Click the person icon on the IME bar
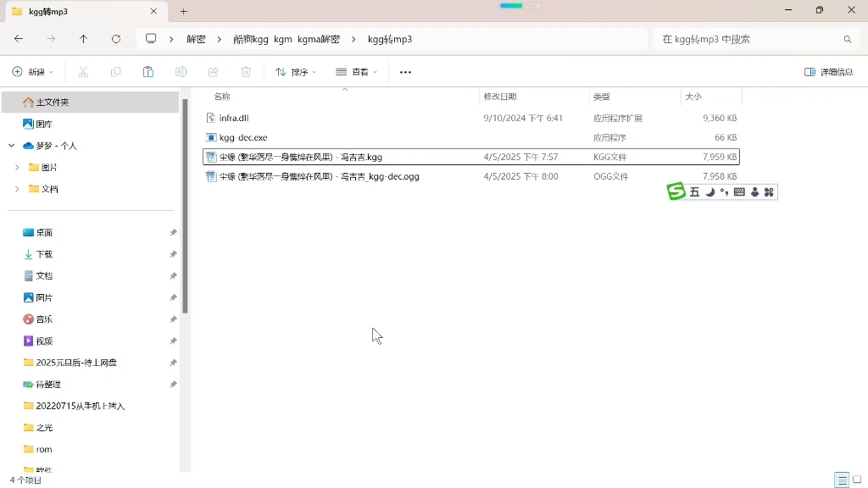 [754, 192]
